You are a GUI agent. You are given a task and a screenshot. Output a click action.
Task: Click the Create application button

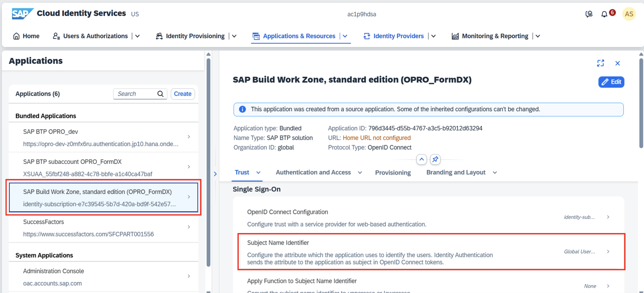[182, 94]
